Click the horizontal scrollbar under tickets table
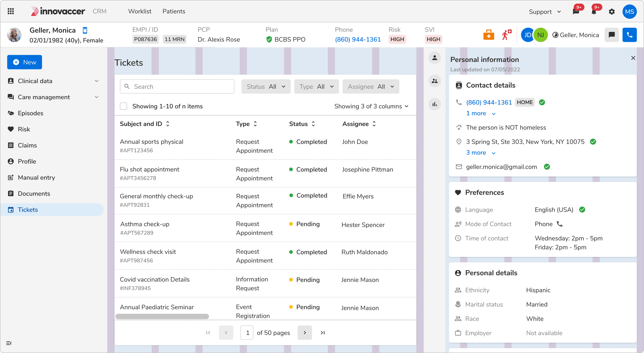The image size is (644, 353). pos(162,316)
